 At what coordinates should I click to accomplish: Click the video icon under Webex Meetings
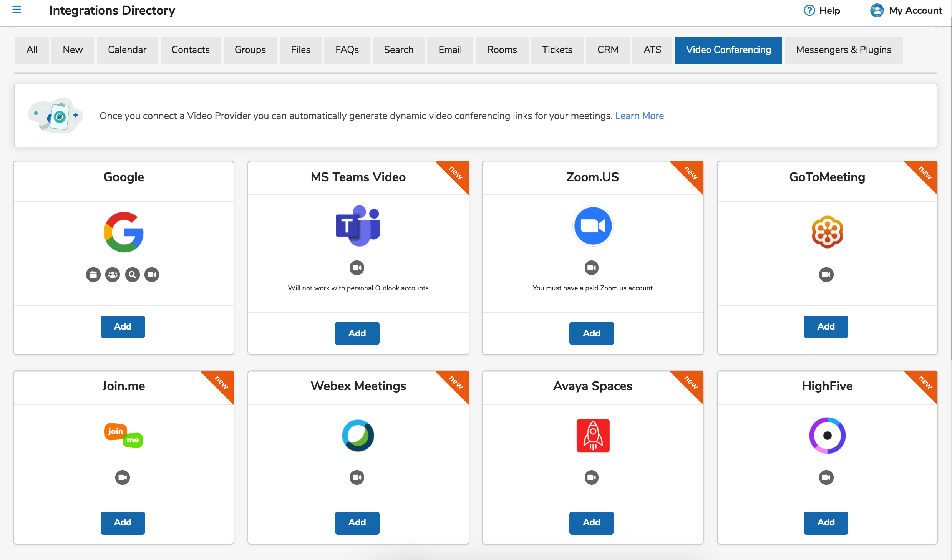[x=357, y=477]
